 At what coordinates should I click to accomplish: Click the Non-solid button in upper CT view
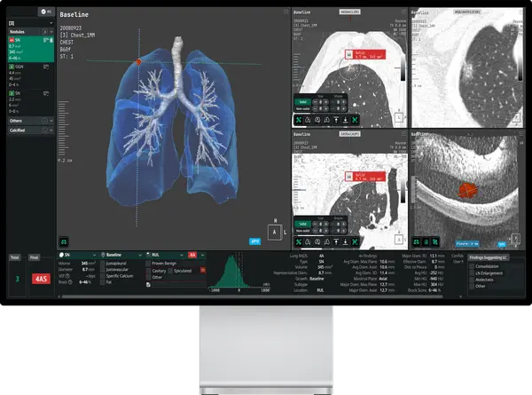point(302,108)
